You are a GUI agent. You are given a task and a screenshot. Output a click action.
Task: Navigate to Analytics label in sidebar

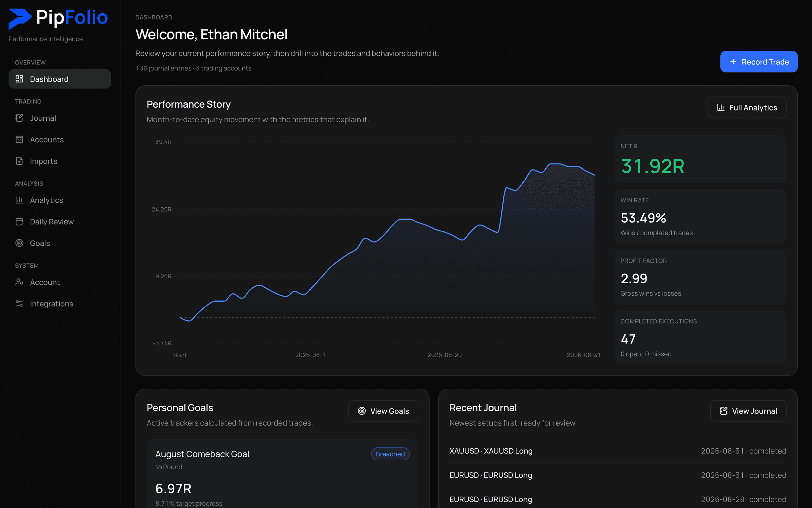pyautogui.click(x=46, y=200)
